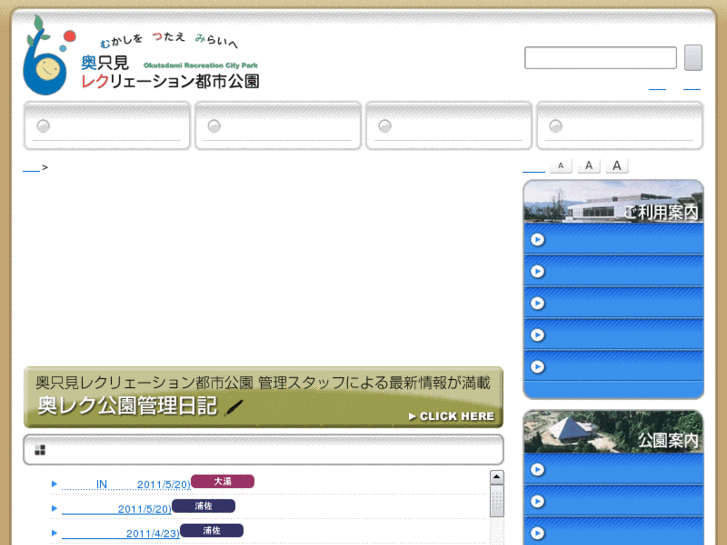
Task: Click the 浦佐 tag beside the 2011/5/20 entry
Action: coord(204,506)
